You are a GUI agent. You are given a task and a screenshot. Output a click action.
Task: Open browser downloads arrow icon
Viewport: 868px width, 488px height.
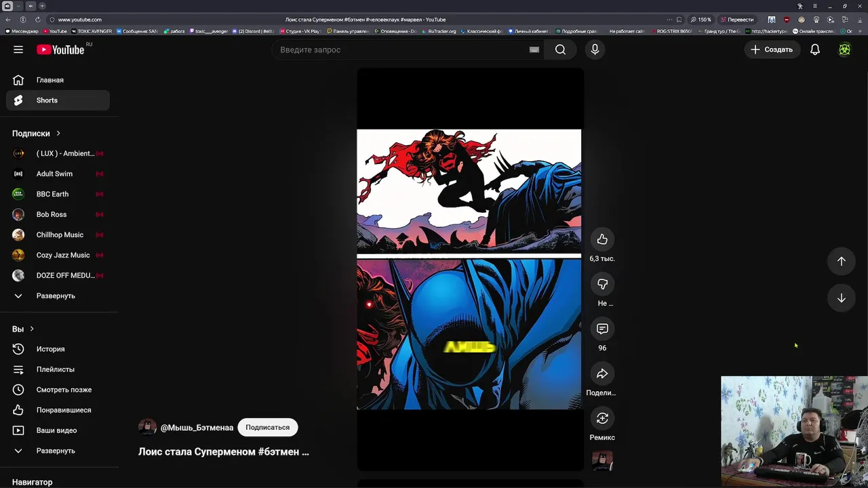tap(861, 20)
